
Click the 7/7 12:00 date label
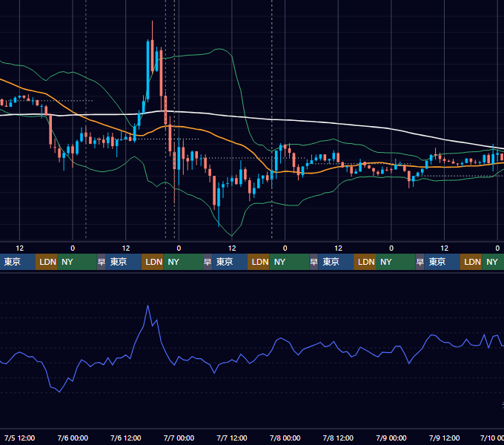click(232, 438)
